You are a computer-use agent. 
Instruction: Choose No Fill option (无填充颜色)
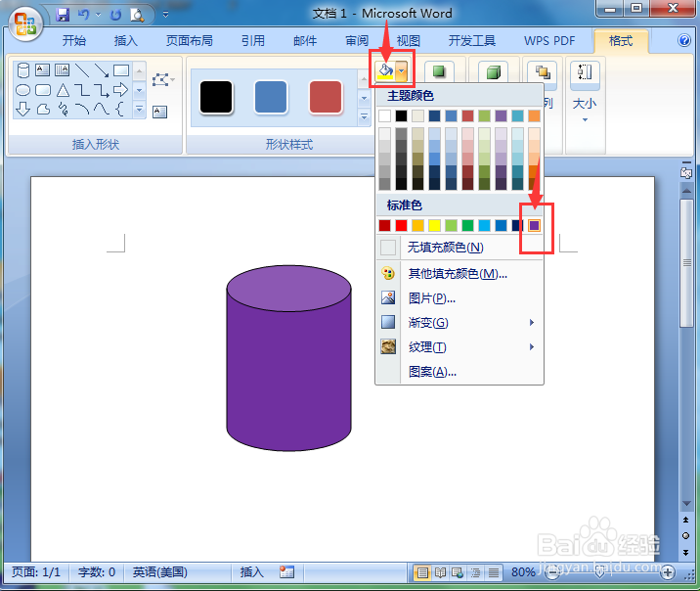click(x=460, y=247)
